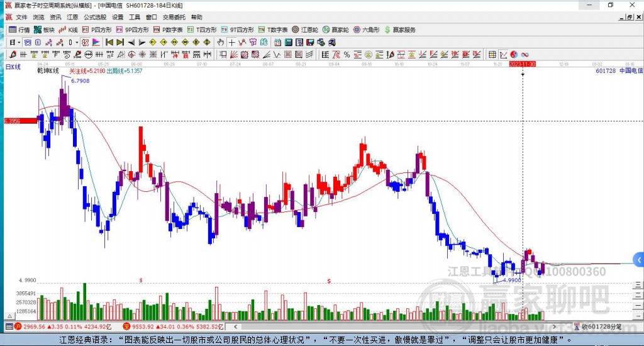Click the 收601728分笔 status button

(597, 326)
